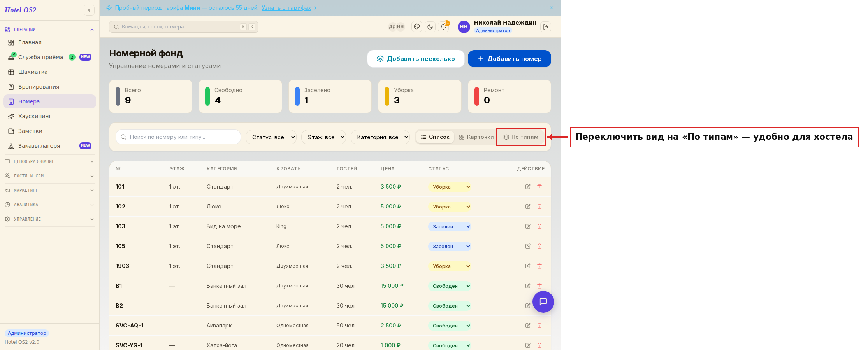868x350 pixels.
Task: Click the Hotel OS2 logo
Action: (x=21, y=10)
